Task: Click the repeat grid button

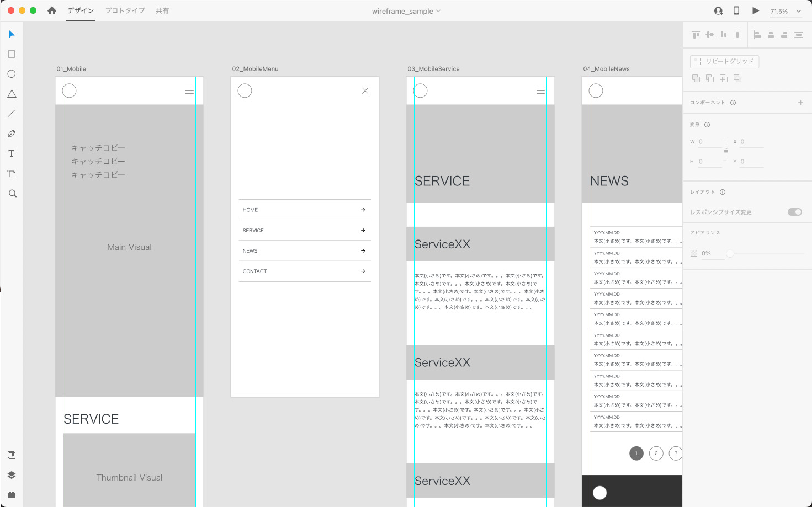Action: [724, 61]
